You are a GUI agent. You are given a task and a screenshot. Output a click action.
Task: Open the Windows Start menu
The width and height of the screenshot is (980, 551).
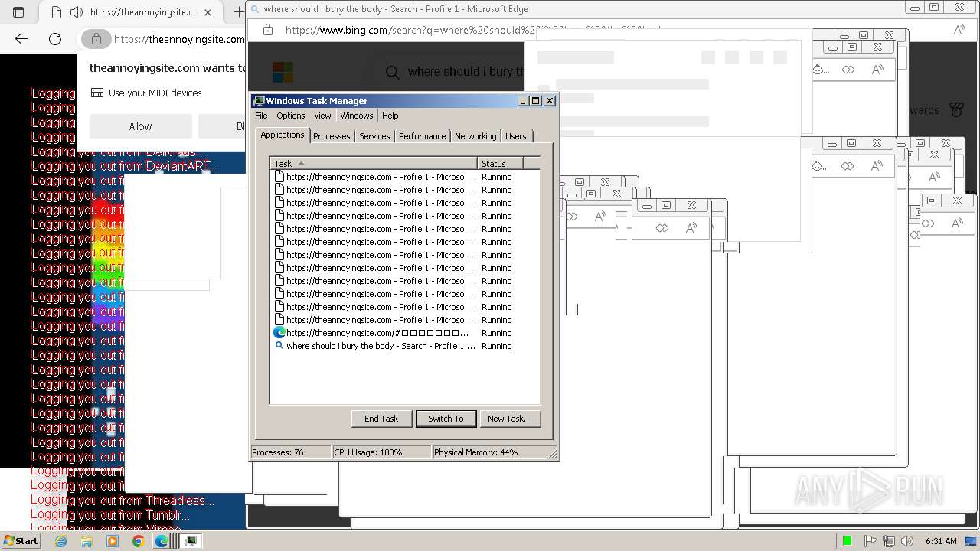click(x=21, y=540)
